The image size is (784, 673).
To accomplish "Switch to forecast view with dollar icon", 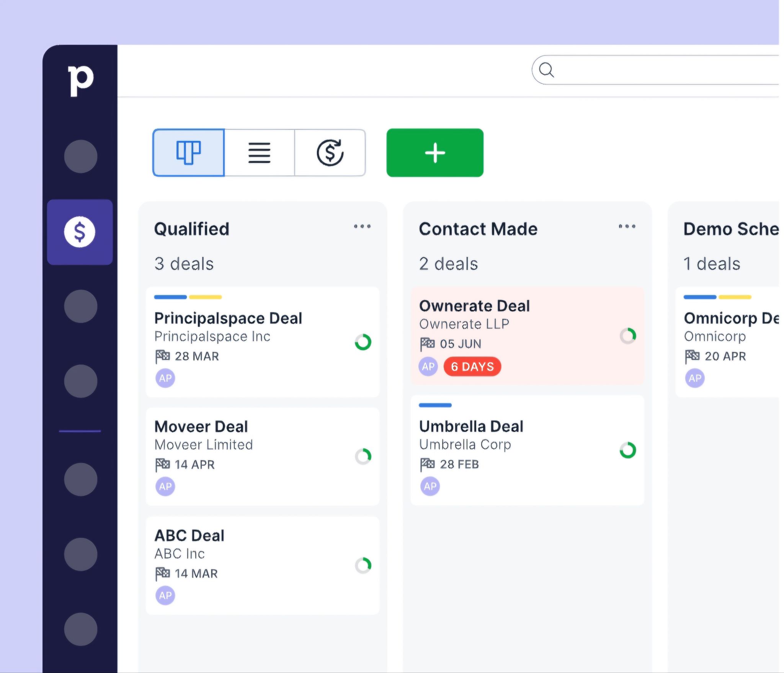I will [x=330, y=153].
